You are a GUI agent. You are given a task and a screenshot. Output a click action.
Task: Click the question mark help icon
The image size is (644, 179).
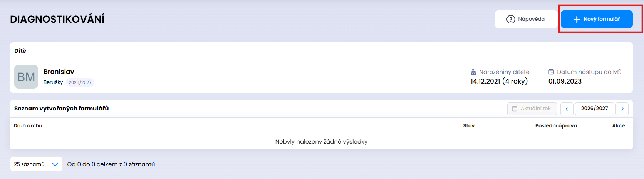pyautogui.click(x=511, y=19)
